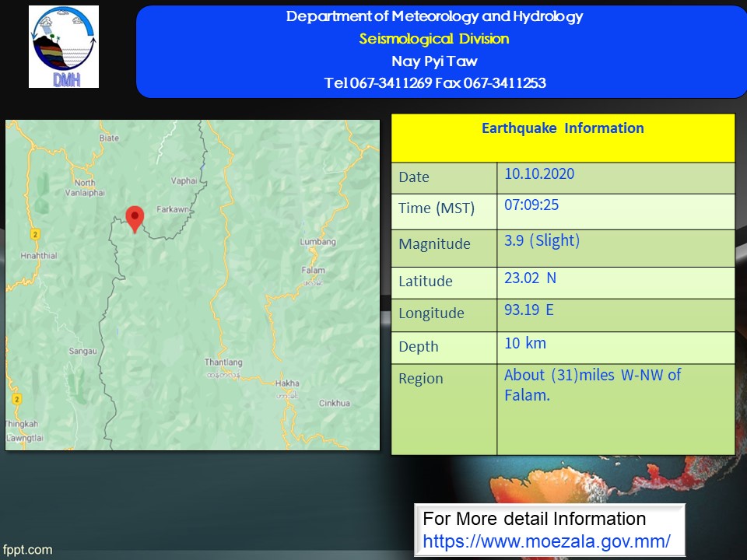
Task: Select the longitude value 93.19 E
Action: tap(528, 310)
